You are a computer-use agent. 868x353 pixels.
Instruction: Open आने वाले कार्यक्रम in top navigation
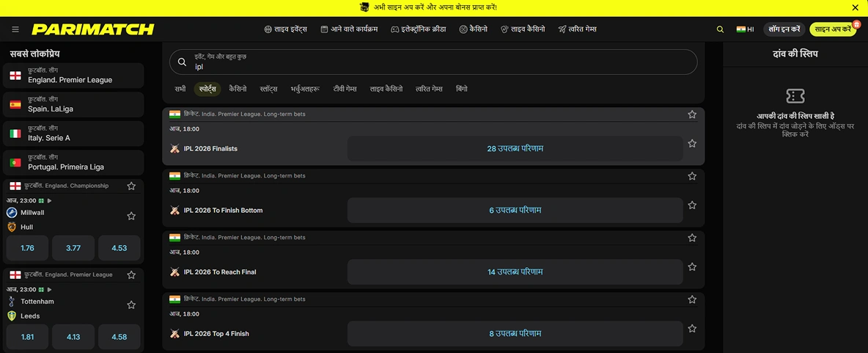point(349,29)
